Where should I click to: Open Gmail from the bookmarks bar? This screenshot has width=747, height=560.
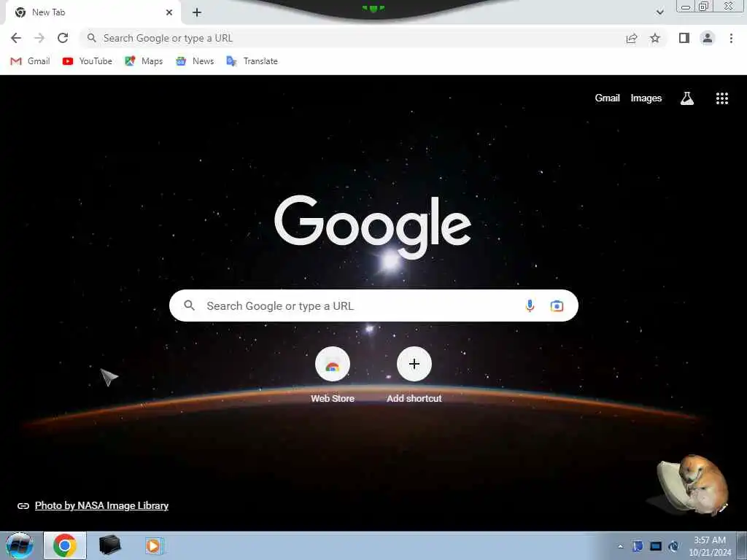[30, 61]
